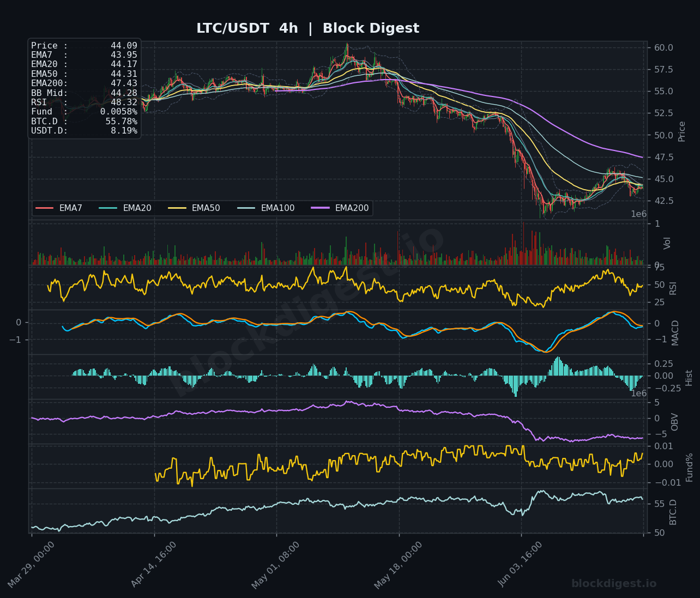Click the 50.0 price tick label
Screen dimensions: 700x598
[663, 135]
